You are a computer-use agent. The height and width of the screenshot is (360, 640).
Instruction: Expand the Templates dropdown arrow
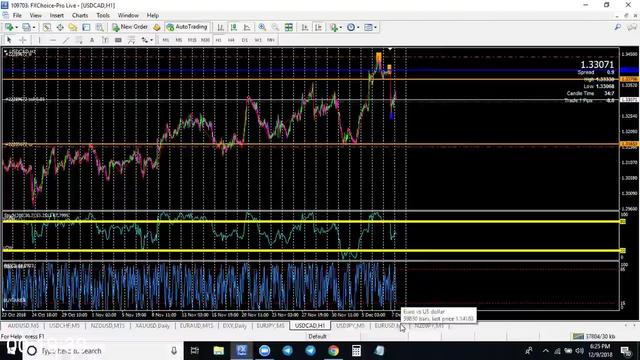[376, 27]
